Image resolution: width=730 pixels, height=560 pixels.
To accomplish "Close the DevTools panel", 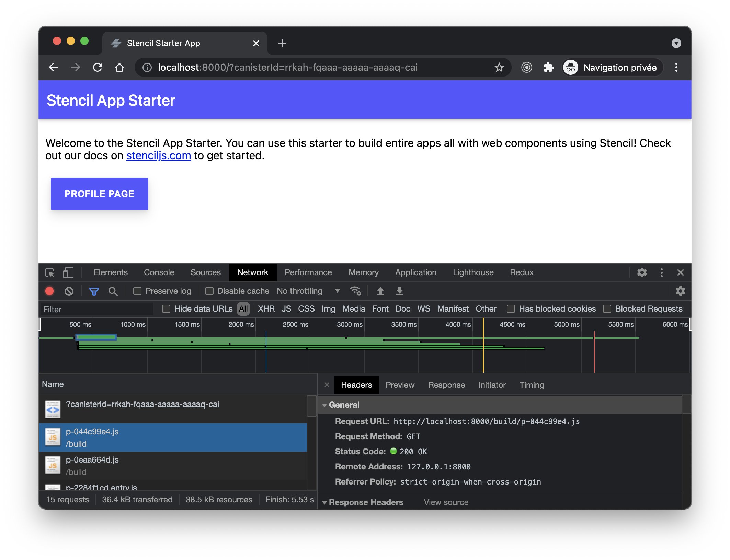I will tap(681, 272).
